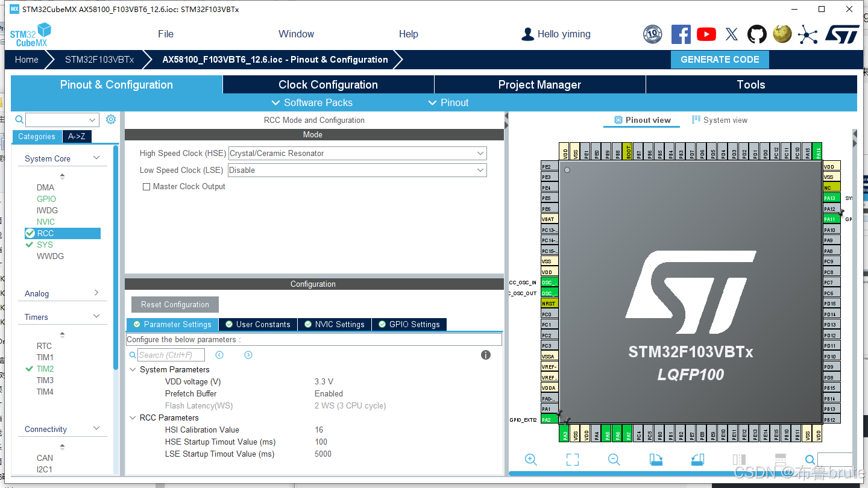Open the ST Facebook page icon
Image resolution: width=868 pixels, height=488 pixels.
click(681, 34)
